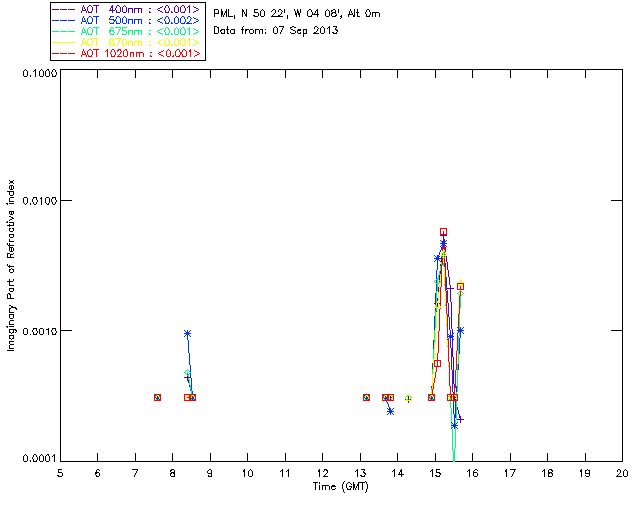Click the x-axis tick label 17
Viewport: 640px width, 512px height.
point(510,473)
